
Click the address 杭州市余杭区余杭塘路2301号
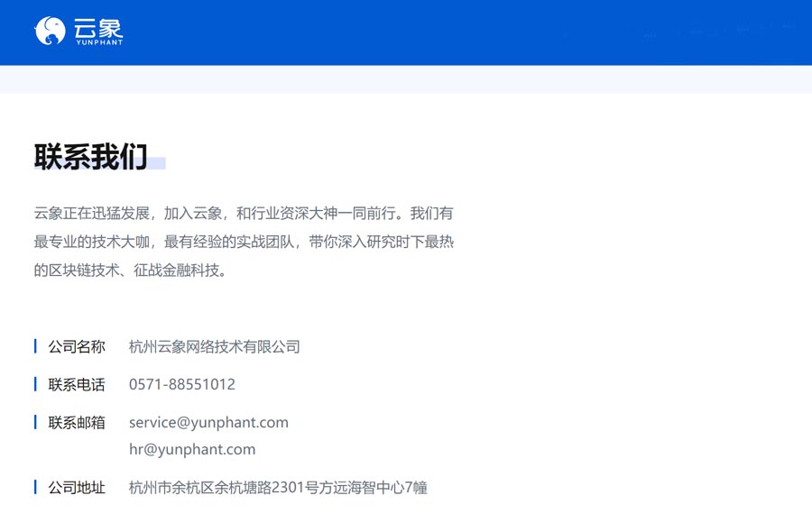[278, 488]
